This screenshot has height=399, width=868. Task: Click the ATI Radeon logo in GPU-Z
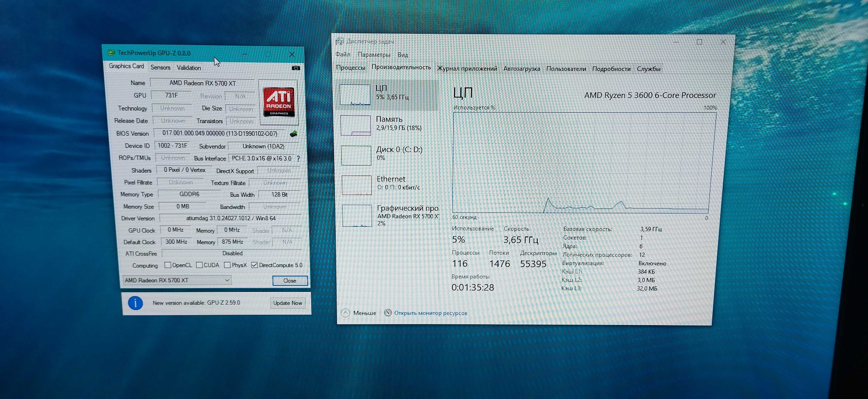pos(279,102)
